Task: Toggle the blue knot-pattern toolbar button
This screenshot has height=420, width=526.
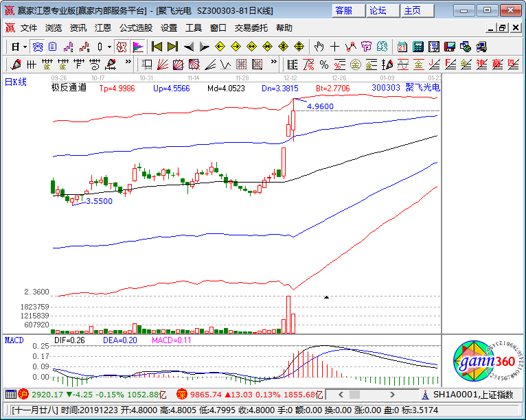Action: pyautogui.click(x=38, y=47)
